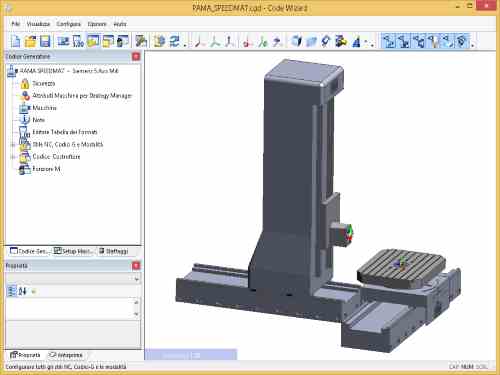Open the Proprietà panel combo box dropdown
The width and height of the screenshot is (500, 375).
click(136, 279)
